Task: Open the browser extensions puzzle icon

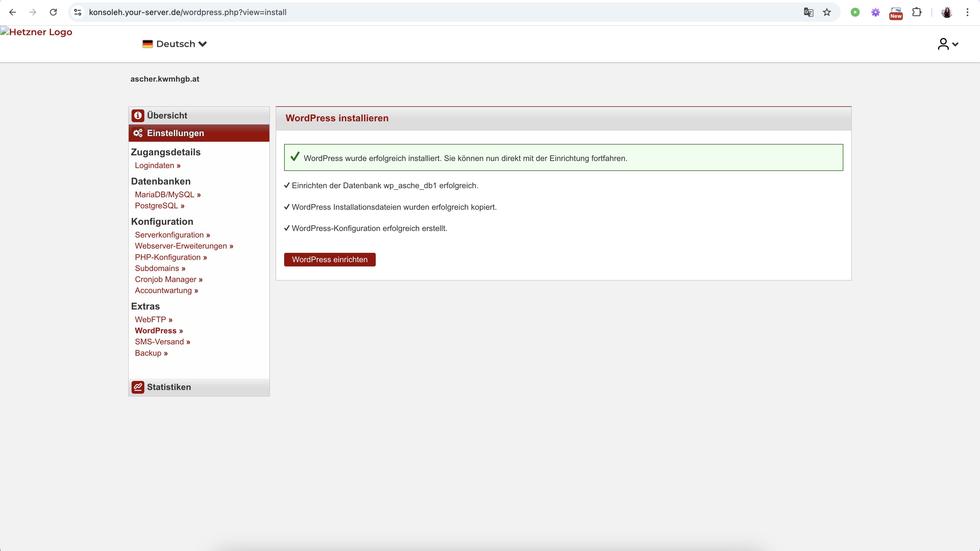Action: 917,12
